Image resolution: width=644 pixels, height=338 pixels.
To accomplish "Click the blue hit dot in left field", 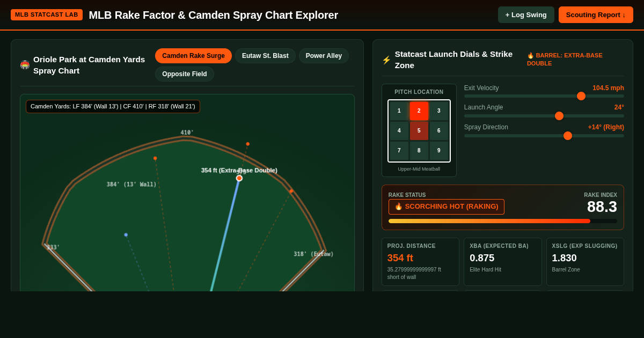I will click(126, 234).
